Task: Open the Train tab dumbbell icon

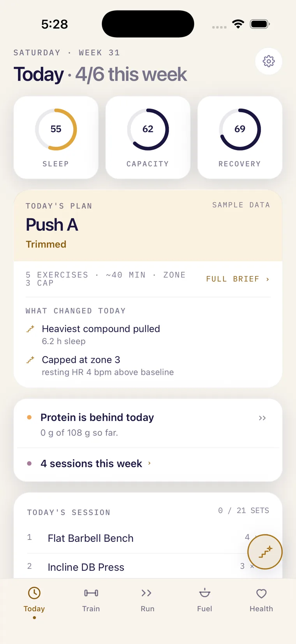Action: (x=91, y=593)
